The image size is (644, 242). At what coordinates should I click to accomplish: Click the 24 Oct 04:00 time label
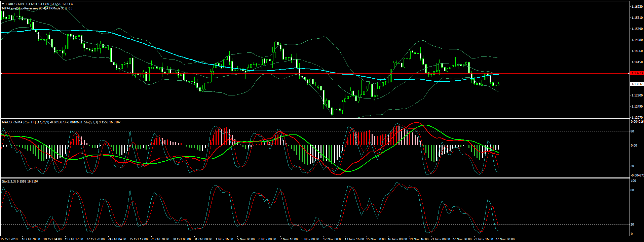tap(117, 239)
